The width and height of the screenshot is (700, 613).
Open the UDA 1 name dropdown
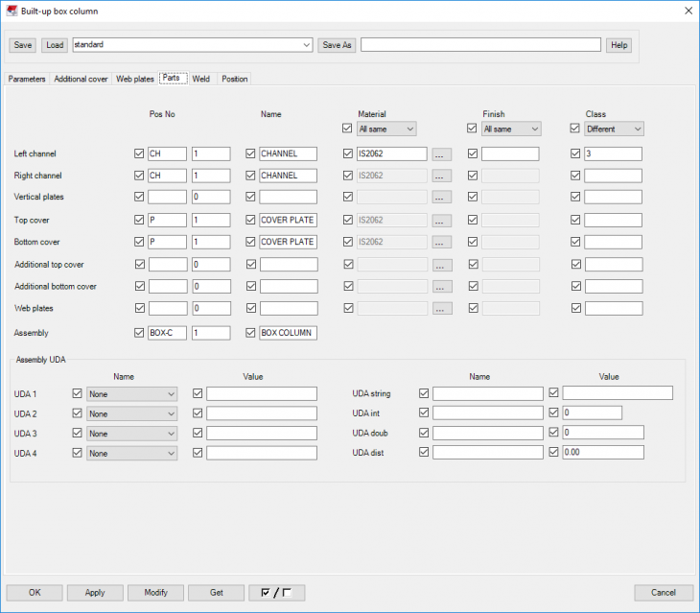[x=131, y=393]
